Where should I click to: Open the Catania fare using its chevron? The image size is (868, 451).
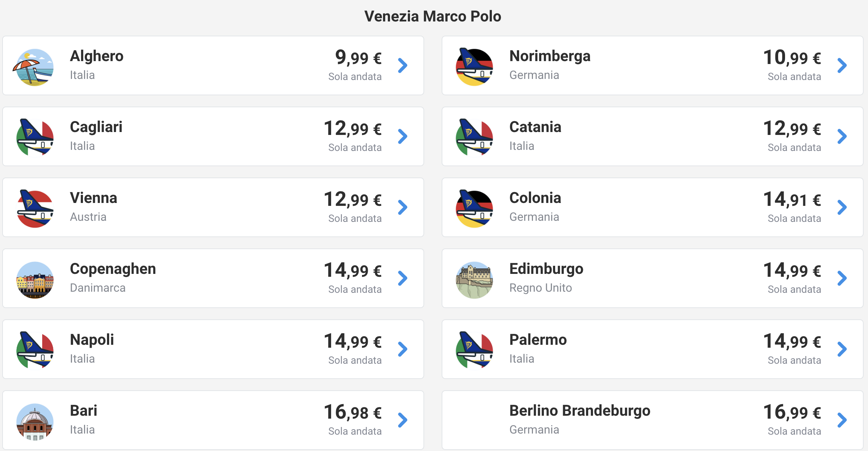(x=842, y=137)
